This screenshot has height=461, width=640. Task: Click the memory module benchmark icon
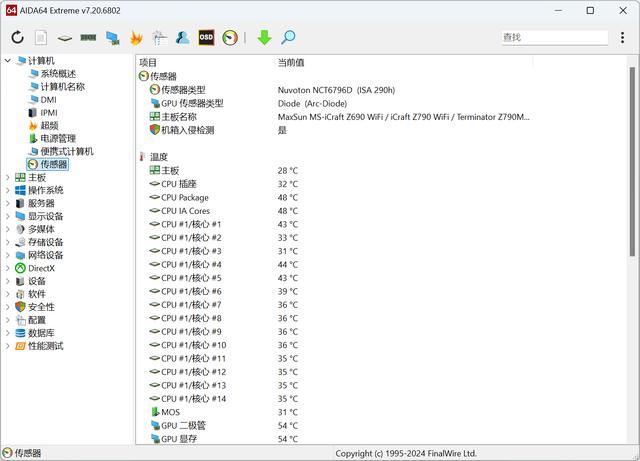pos(88,38)
